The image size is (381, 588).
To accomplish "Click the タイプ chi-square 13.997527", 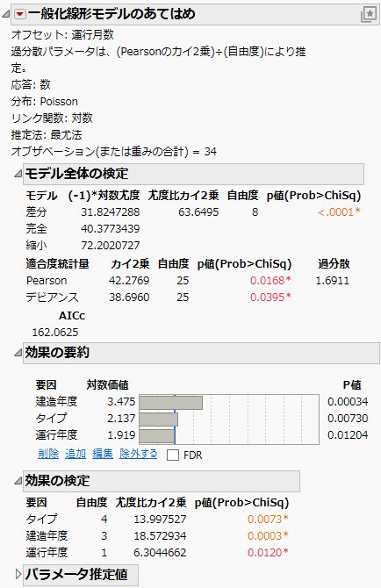I will tap(160, 520).
